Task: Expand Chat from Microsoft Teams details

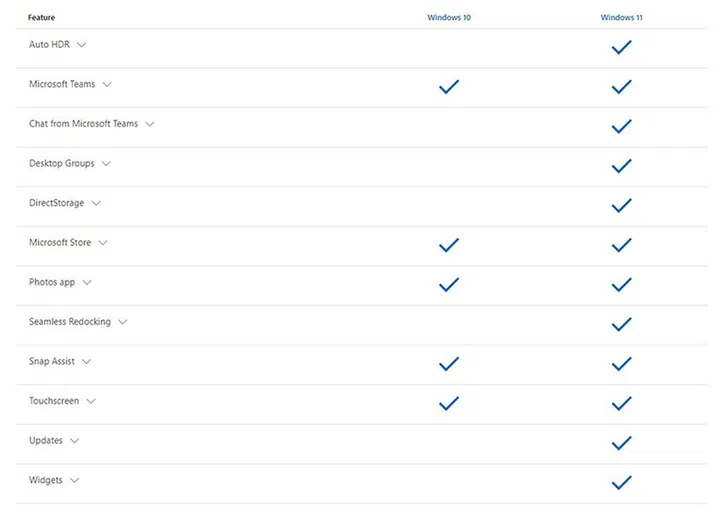Action: [x=149, y=124]
